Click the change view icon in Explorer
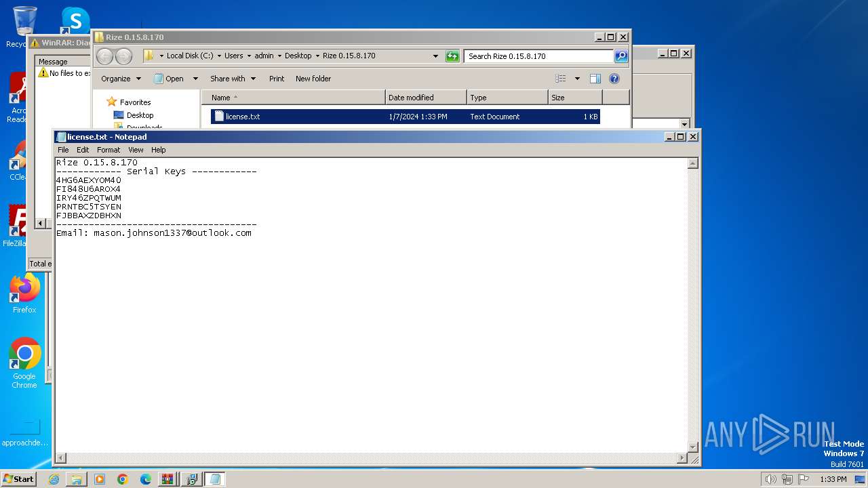Screen dimensions: 868x488 pos(560,79)
